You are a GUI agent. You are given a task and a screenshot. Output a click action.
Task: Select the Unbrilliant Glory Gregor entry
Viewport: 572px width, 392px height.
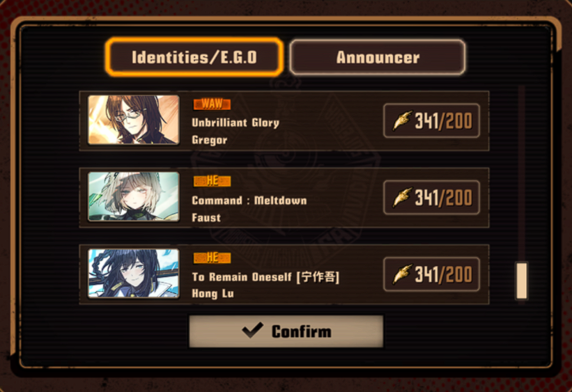[284, 120]
